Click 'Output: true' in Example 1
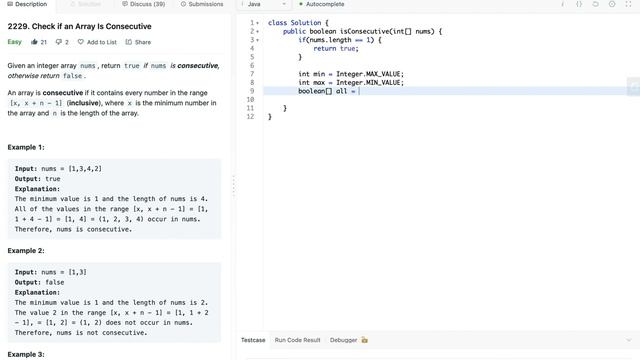This screenshot has width=640, height=360. [38, 179]
